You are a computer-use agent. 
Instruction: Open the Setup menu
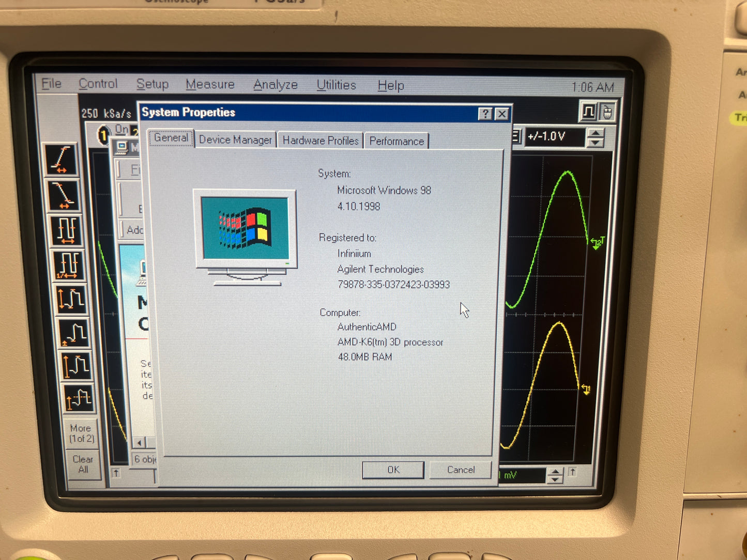153,84
